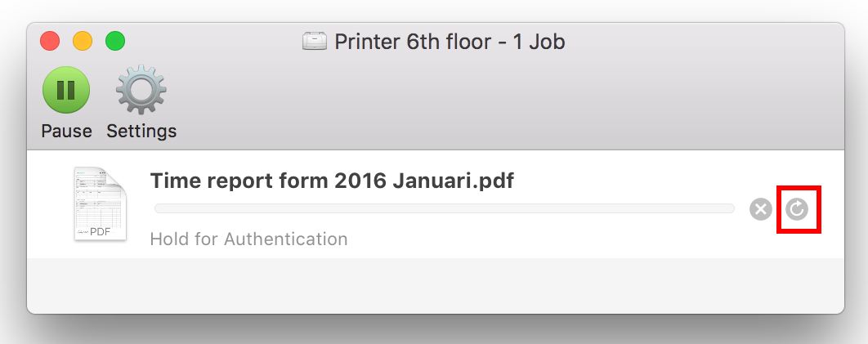This screenshot has width=868, height=344.
Task: Close the print queue window
Action: click(x=50, y=42)
